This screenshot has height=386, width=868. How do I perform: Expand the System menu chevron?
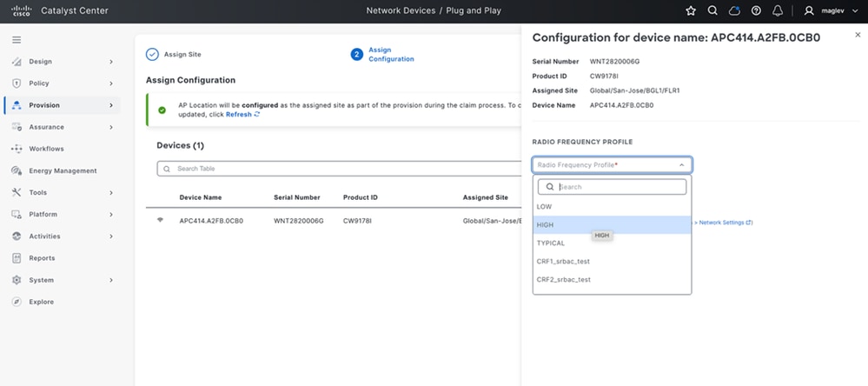(x=111, y=280)
